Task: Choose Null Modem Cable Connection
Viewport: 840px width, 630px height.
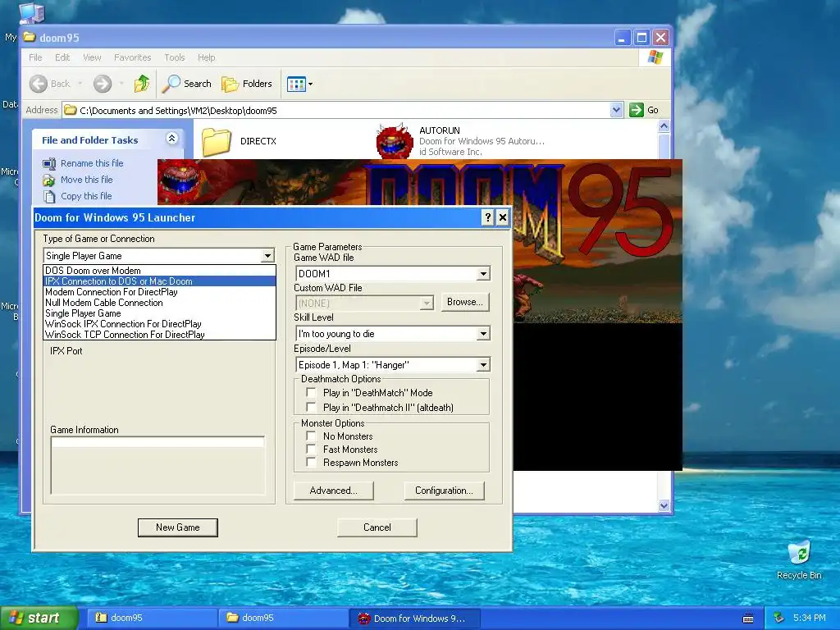Action: click(x=159, y=303)
